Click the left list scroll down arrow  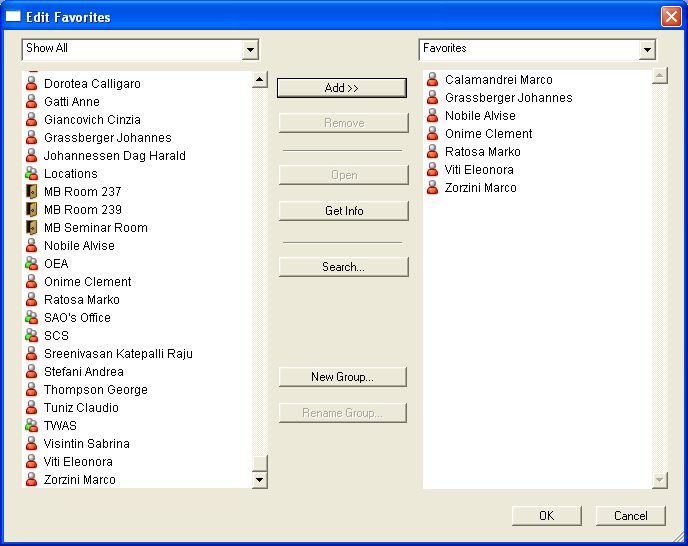259,479
